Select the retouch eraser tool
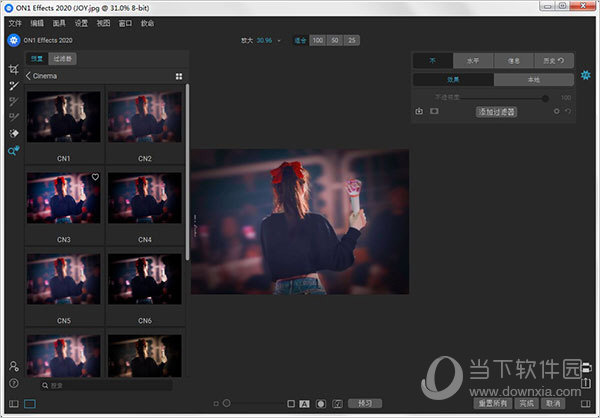 14,134
